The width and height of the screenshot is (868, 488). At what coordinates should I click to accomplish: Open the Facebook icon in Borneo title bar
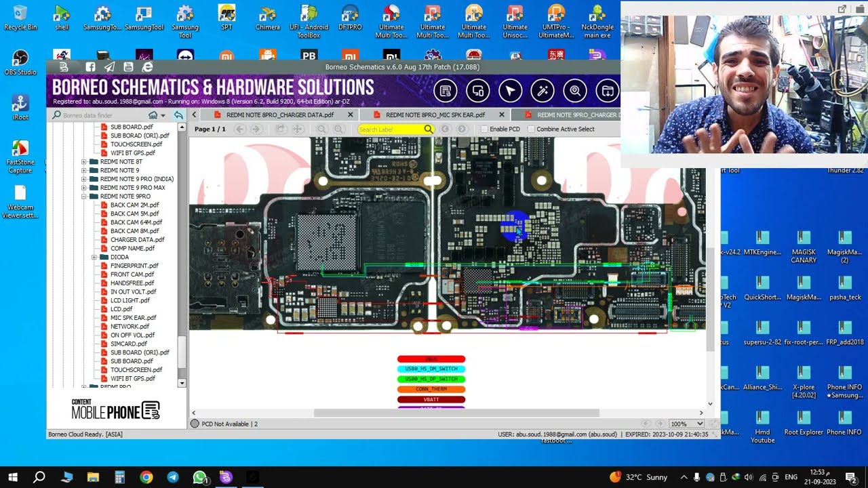point(90,67)
